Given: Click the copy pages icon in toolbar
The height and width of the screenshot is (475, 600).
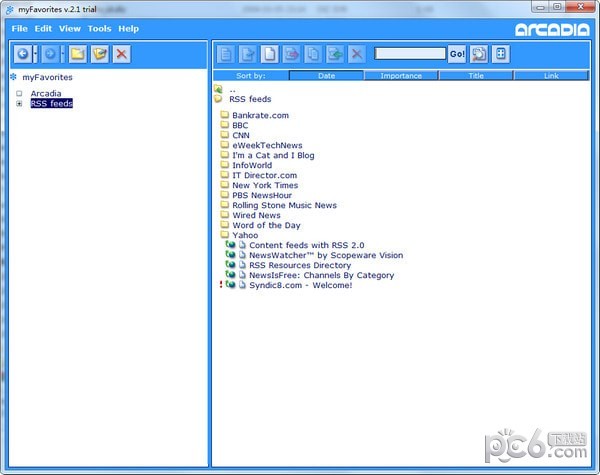Looking at the screenshot, I should tap(313, 54).
